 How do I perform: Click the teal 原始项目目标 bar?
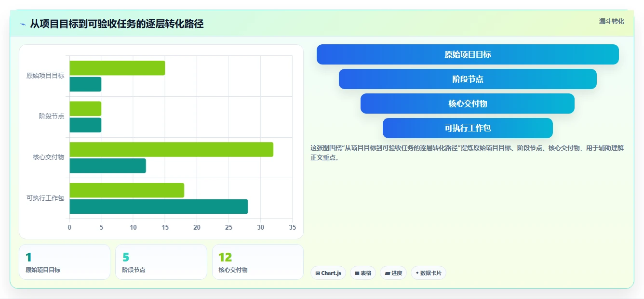85,84
